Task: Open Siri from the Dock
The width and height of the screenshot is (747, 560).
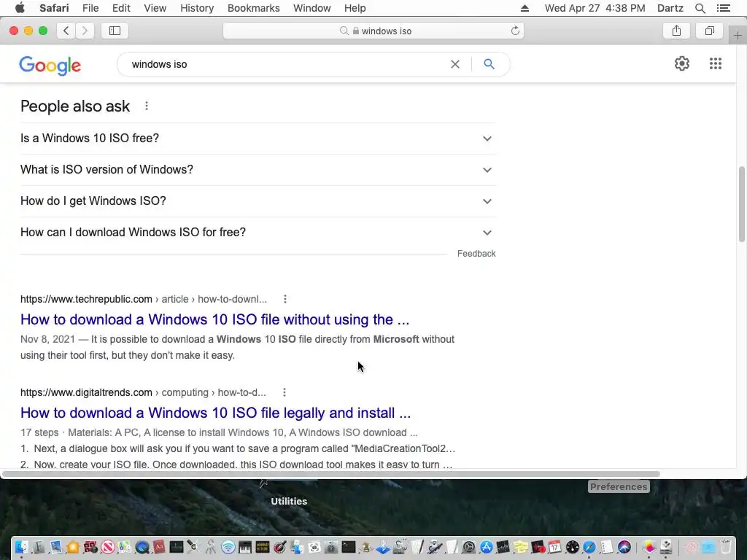Action: pyautogui.click(x=624, y=547)
